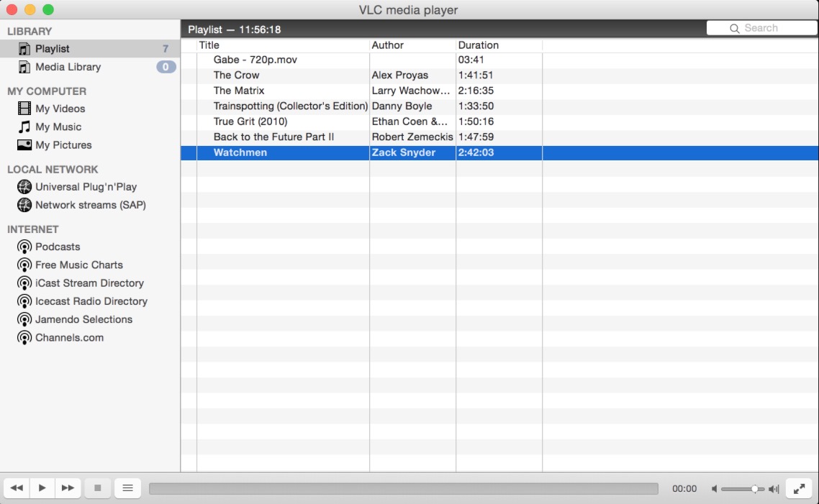
Task: Click the My Videos film icon
Action: [x=24, y=109]
